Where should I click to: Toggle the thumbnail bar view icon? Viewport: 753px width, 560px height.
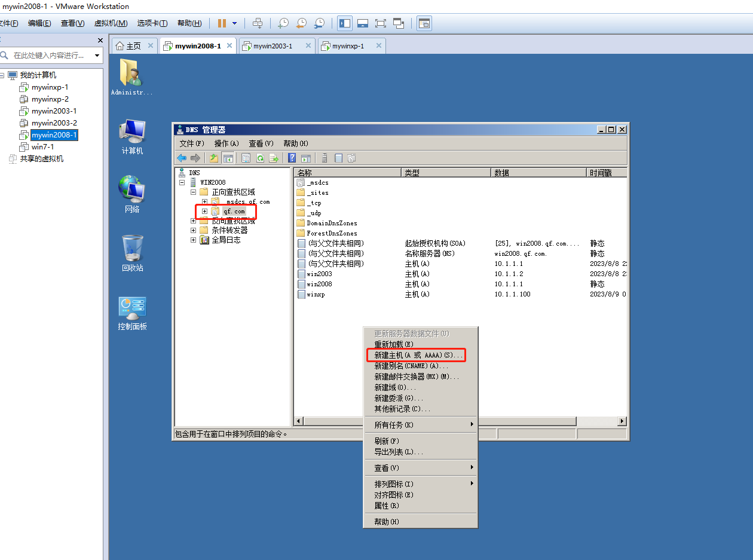tap(362, 23)
